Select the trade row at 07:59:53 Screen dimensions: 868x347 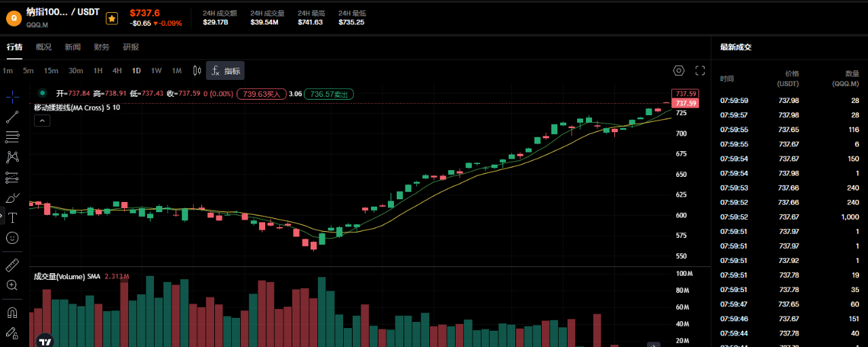point(789,188)
